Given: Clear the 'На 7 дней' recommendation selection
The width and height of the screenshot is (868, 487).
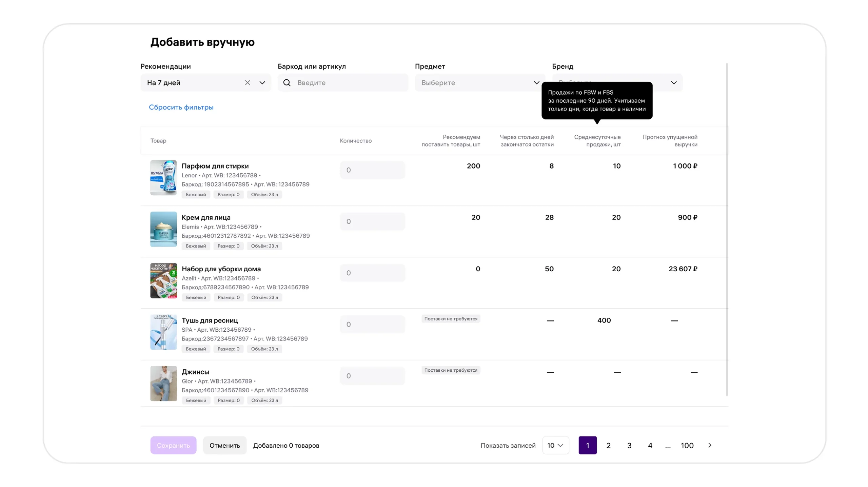Looking at the screenshot, I should pos(247,82).
